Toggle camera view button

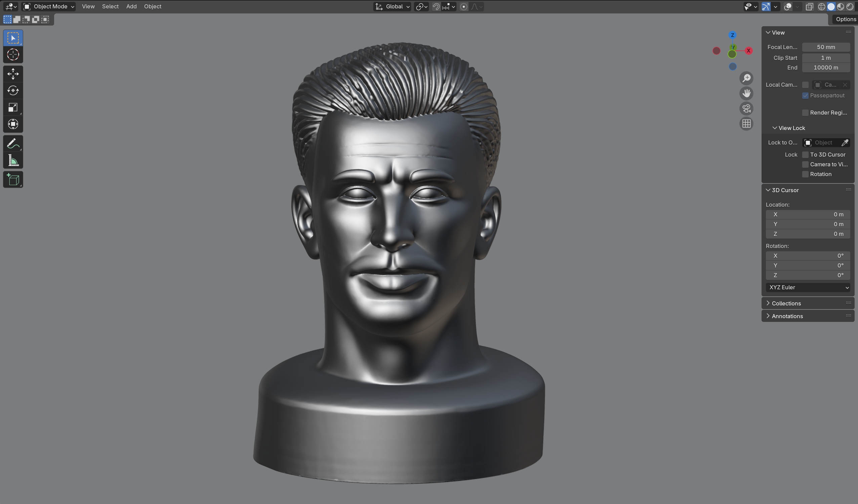coord(746,109)
